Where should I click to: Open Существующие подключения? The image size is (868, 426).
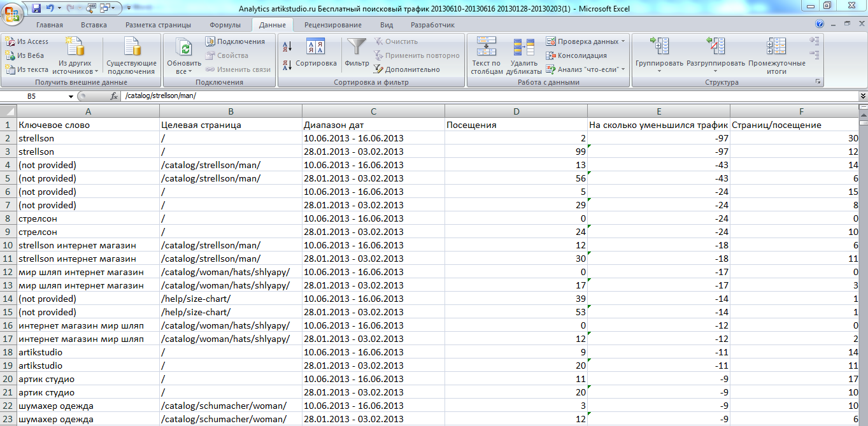coord(132,56)
